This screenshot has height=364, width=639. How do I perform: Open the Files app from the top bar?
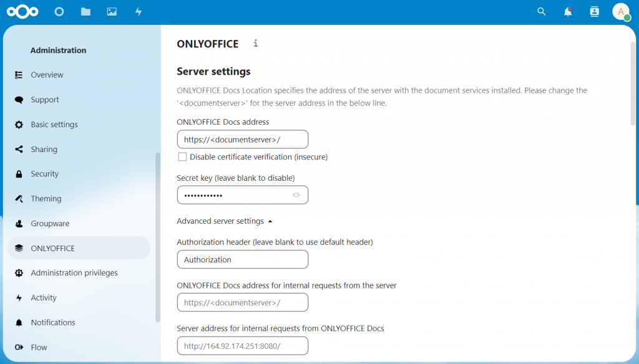[85, 11]
